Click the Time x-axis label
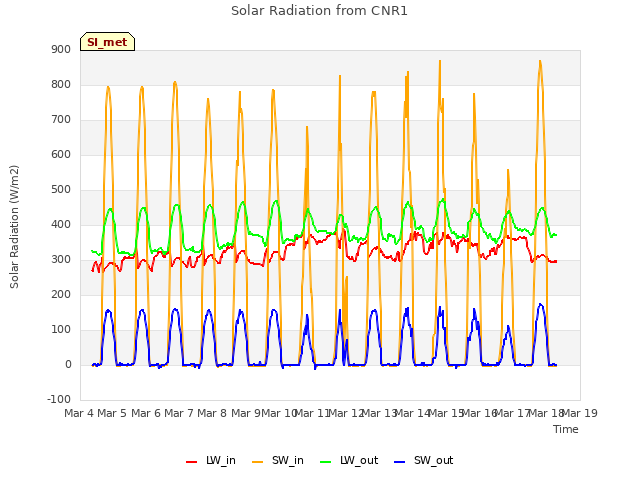This screenshot has width=640, height=480. click(566, 429)
